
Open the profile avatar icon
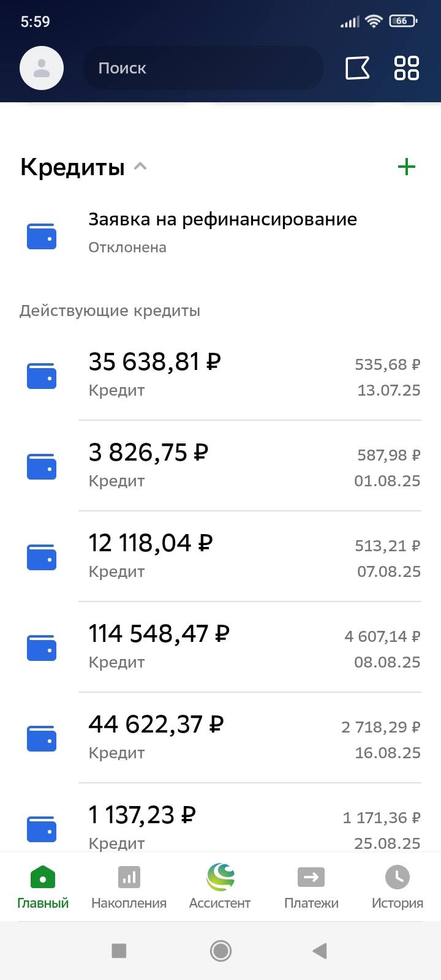42,68
